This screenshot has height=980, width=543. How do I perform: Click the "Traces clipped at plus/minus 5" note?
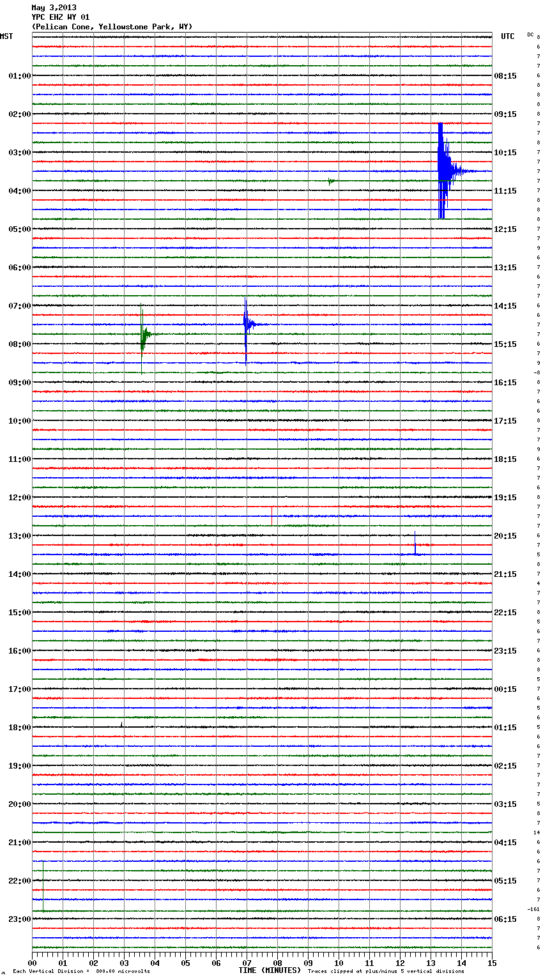coord(386,971)
